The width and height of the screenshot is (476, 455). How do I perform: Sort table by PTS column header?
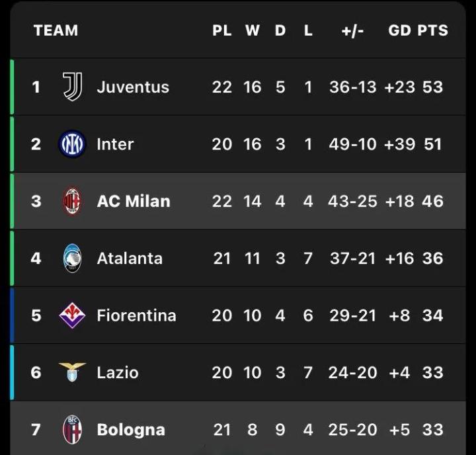pyautogui.click(x=432, y=30)
